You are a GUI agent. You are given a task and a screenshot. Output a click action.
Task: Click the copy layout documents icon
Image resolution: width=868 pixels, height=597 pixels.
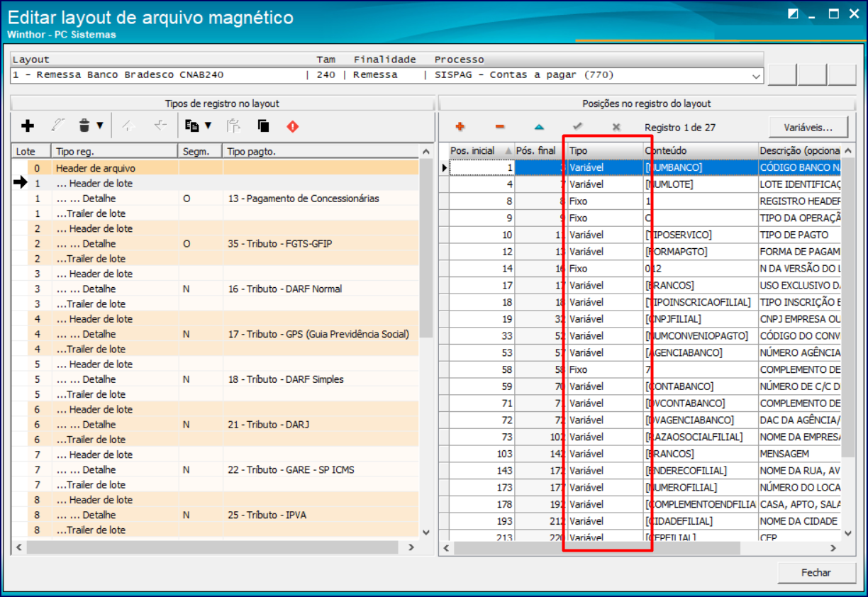tap(191, 126)
